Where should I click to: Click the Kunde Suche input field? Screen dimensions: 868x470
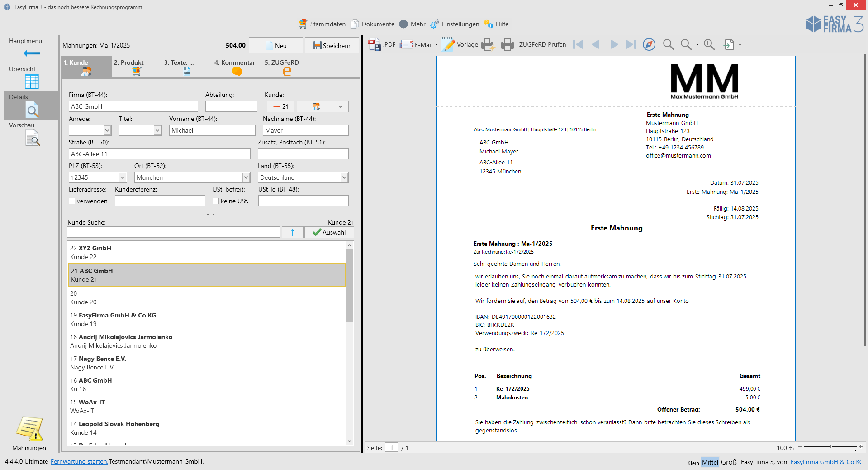(x=173, y=232)
